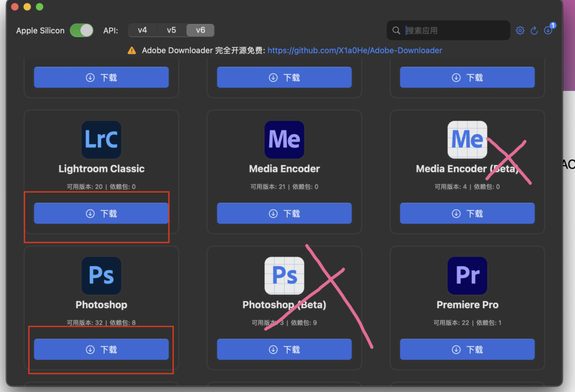Download Photoshop (Beta)
Screen dimensions: 575x392
(284, 349)
